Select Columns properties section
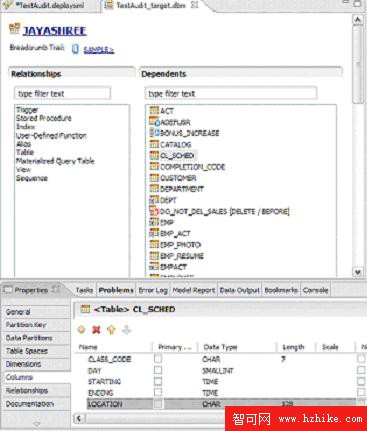The width and height of the screenshot is (367, 431). pyautogui.click(x=36, y=377)
